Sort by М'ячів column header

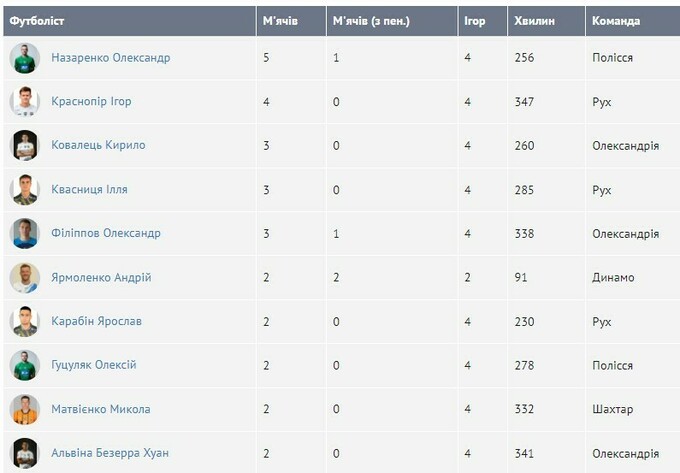point(280,21)
